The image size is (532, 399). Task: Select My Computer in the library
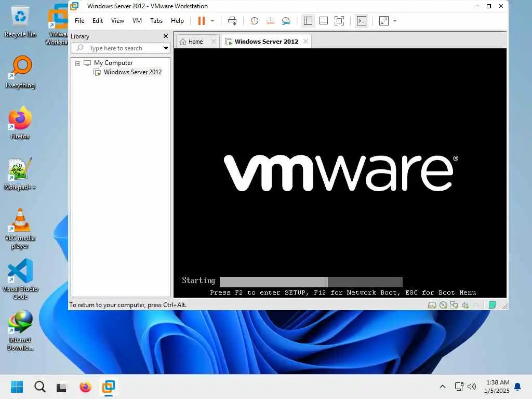[113, 63]
